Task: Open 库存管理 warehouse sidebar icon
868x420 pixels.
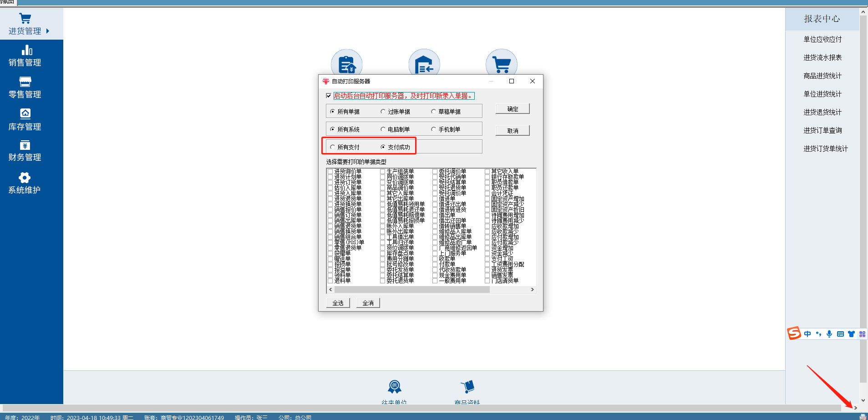Action: (x=25, y=113)
